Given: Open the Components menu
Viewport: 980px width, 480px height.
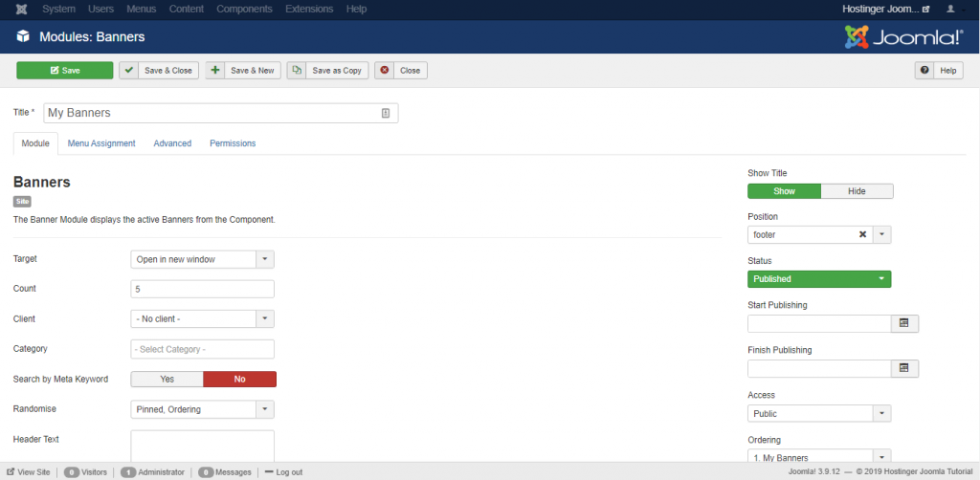Looking at the screenshot, I should 244,10.
